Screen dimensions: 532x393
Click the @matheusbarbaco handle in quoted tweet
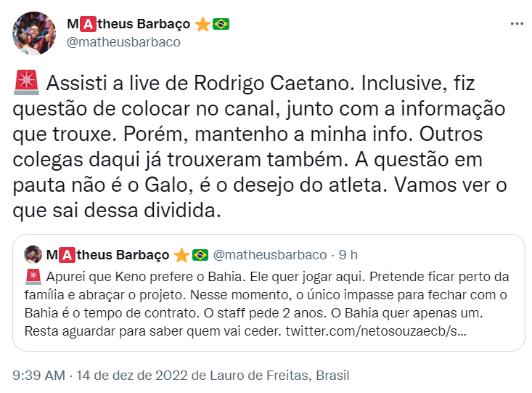point(270,255)
